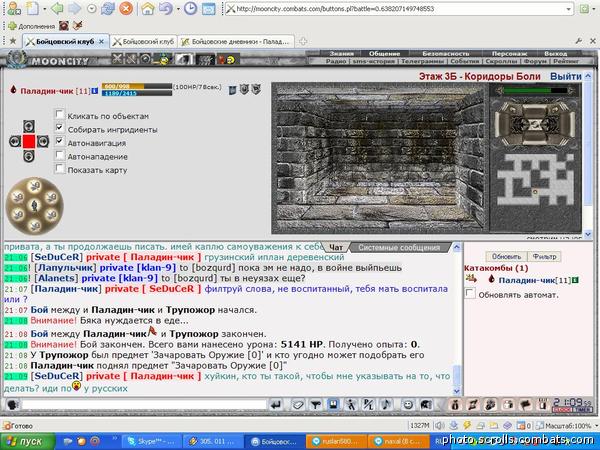This screenshot has height=450, width=600.
Task: Open the Рейтинг submenu link
Action: point(566,61)
